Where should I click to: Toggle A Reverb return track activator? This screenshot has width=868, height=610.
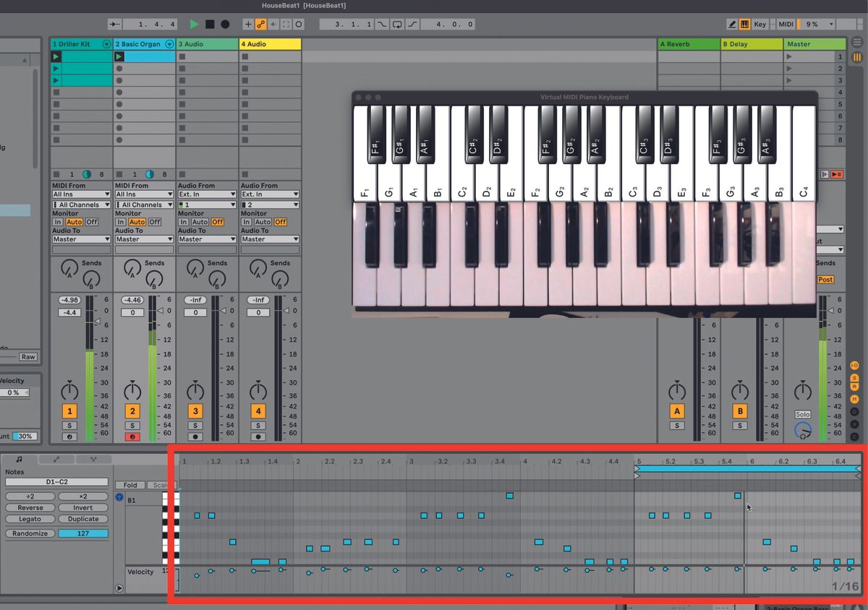coord(677,411)
